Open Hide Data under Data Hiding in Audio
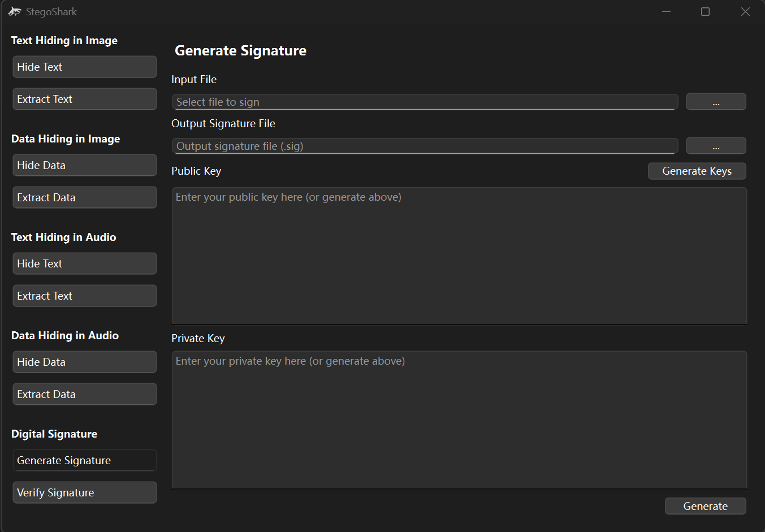Viewport: 765px width, 532px height. (x=85, y=362)
